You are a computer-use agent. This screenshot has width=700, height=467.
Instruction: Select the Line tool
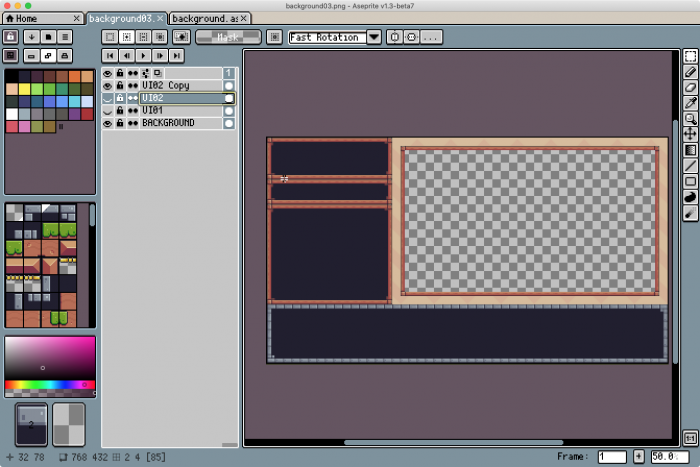[x=690, y=165]
